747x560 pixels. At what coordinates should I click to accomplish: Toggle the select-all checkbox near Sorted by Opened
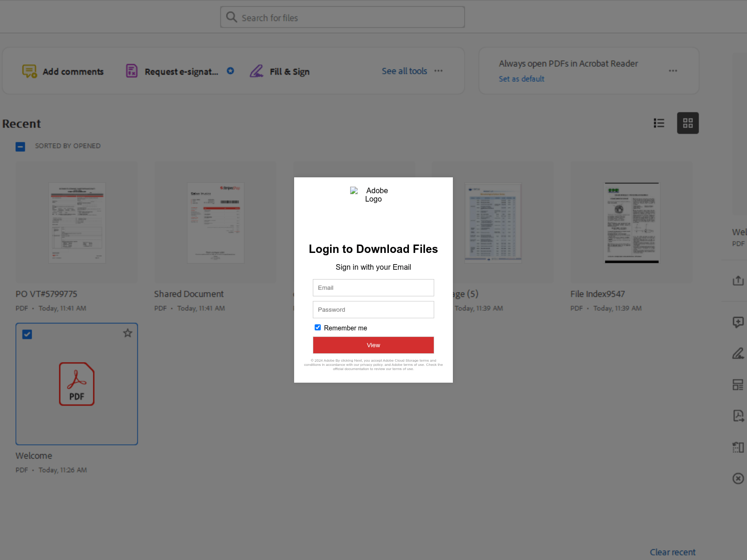coord(21,147)
